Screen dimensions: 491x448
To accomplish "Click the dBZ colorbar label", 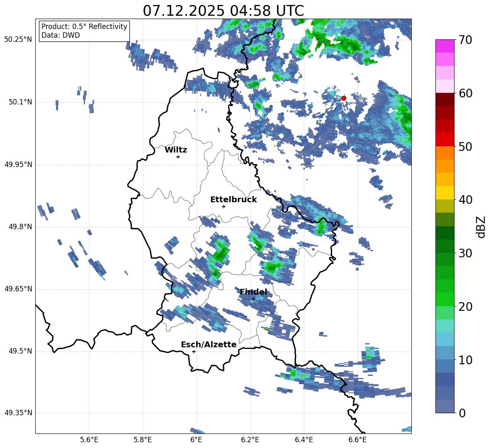I will click(x=481, y=227).
